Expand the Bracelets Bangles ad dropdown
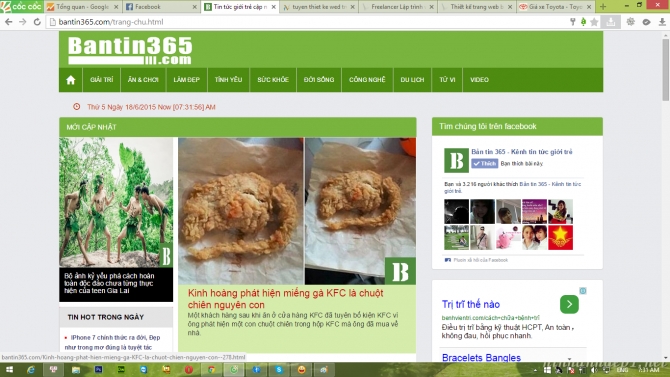The height and width of the screenshot is (377, 670). 570,359
